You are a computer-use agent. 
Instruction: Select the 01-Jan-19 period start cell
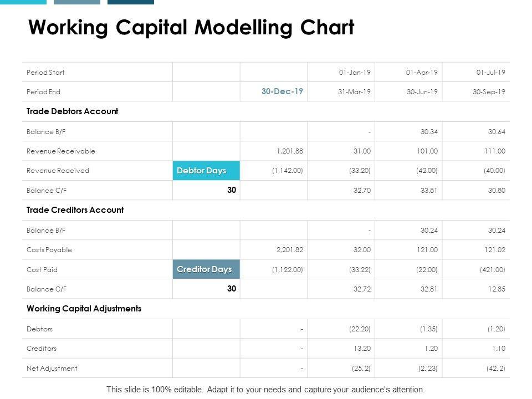tap(355, 73)
